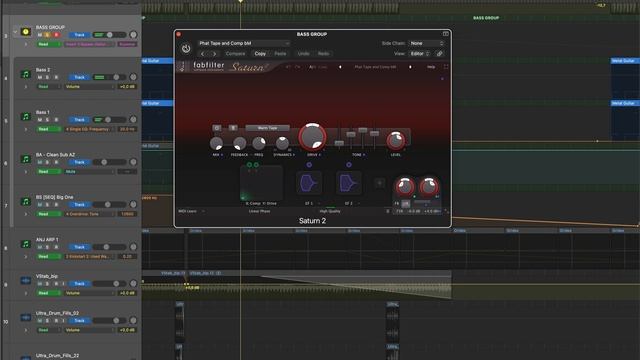640x360 pixels.
Task: Click Redo in the plugin header
Action: 323,53
